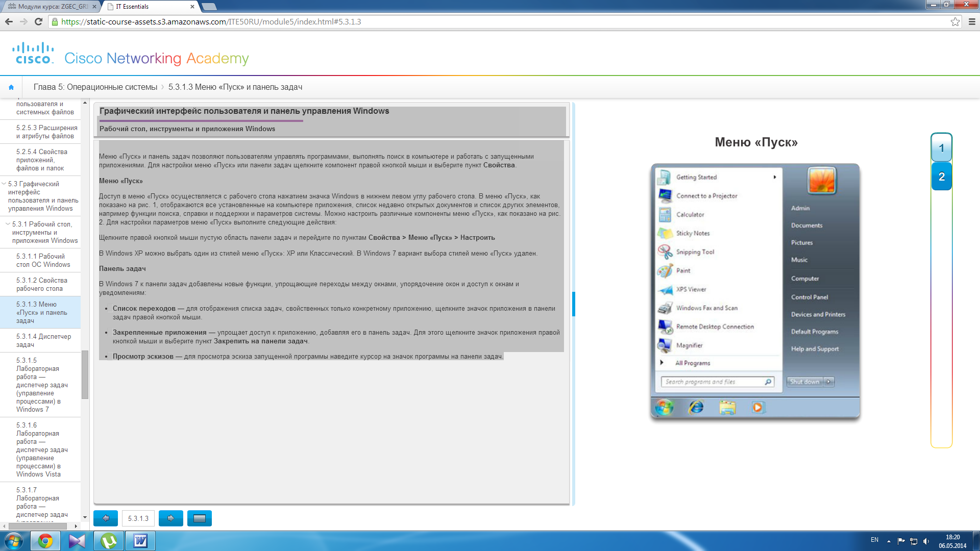Click the Show desktop strip
This screenshot has width=980, height=551.
[x=976, y=541]
